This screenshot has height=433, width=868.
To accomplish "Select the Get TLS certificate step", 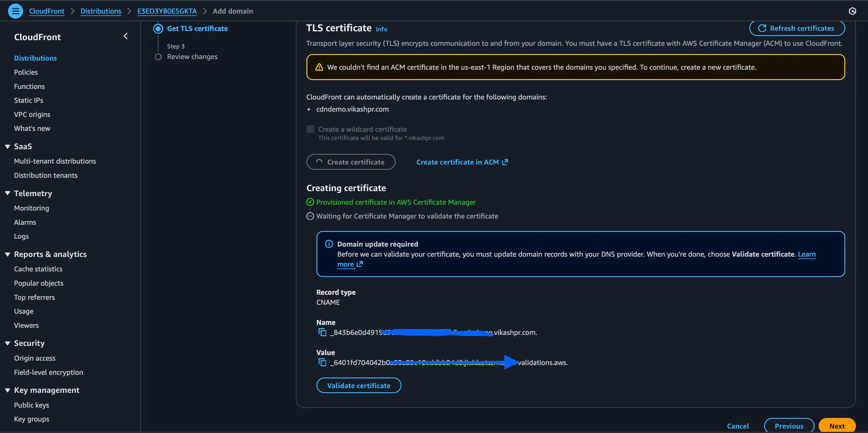I will [197, 29].
